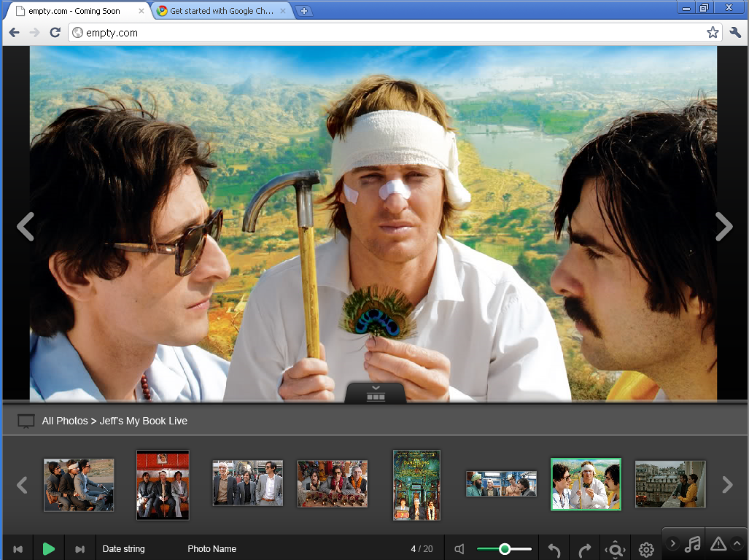Click the Date string label
The width and height of the screenshot is (749, 560).
tap(124, 549)
